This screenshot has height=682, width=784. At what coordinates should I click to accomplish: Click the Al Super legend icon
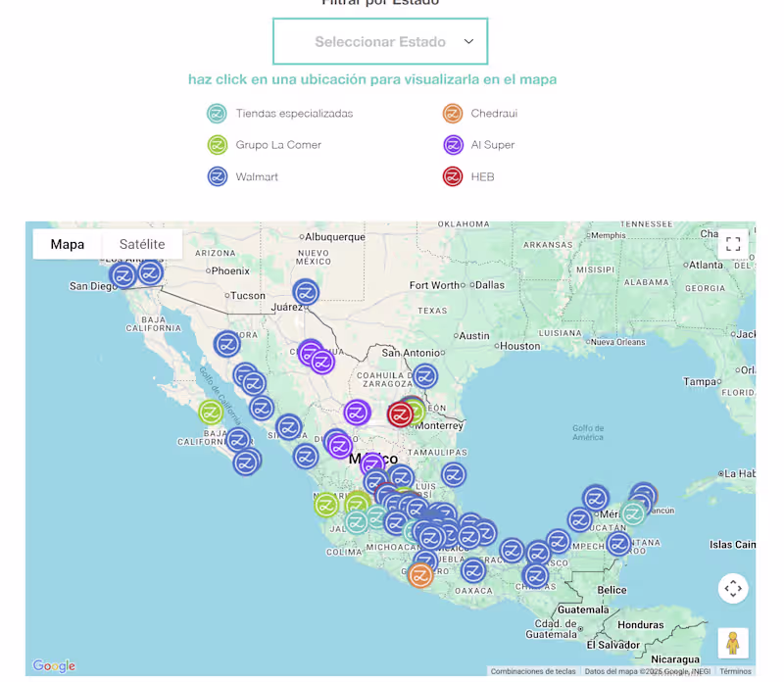pos(453,145)
